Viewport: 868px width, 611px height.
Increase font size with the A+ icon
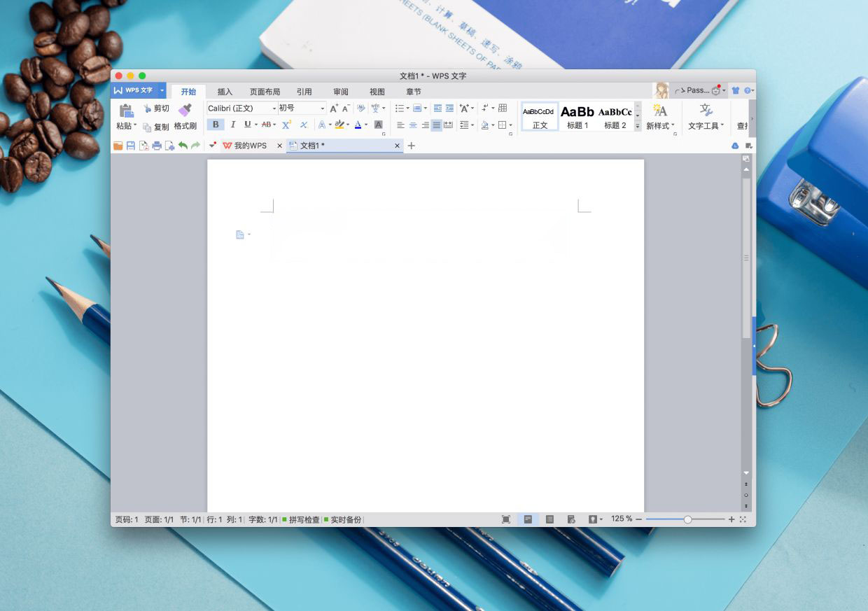coord(334,108)
